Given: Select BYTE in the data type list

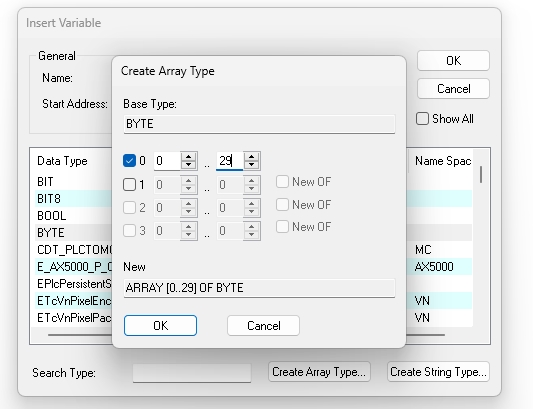Looking at the screenshot, I should pos(73,233).
